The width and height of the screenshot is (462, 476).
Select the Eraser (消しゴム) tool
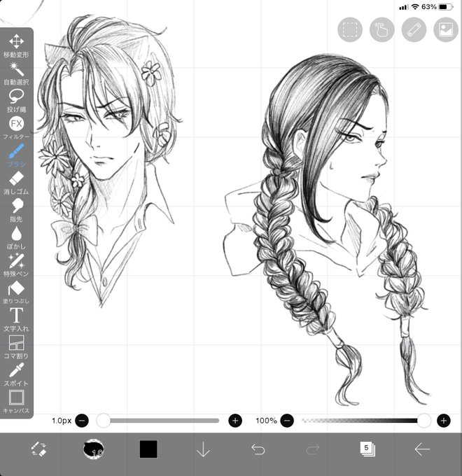pyautogui.click(x=16, y=183)
